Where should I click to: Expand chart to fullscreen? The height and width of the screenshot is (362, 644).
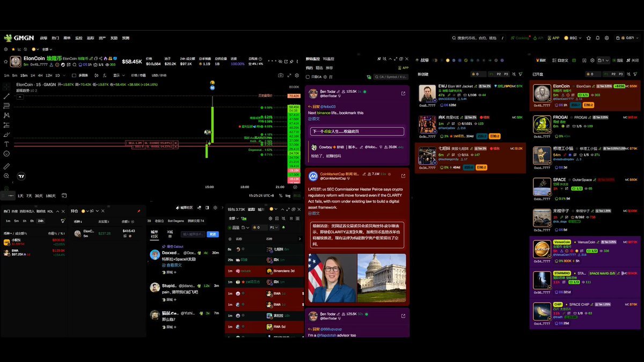click(x=289, y=75)
